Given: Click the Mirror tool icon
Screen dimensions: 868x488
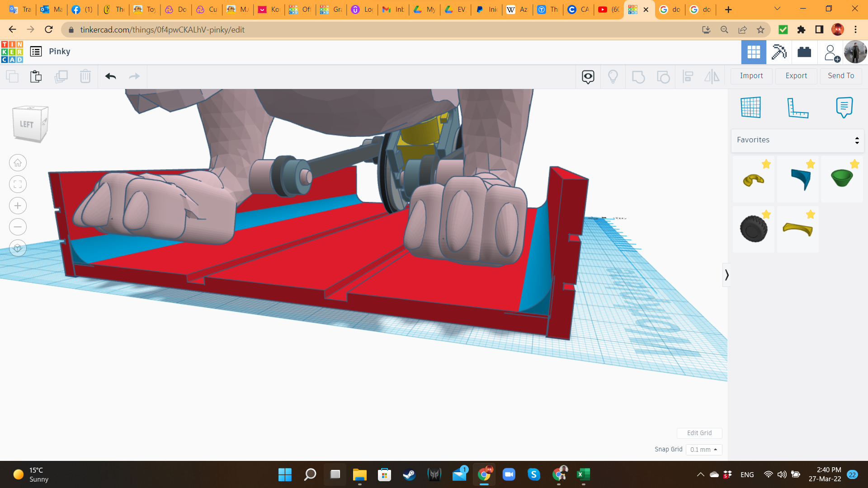Looking at the screenshot, I should coord(712,76).
